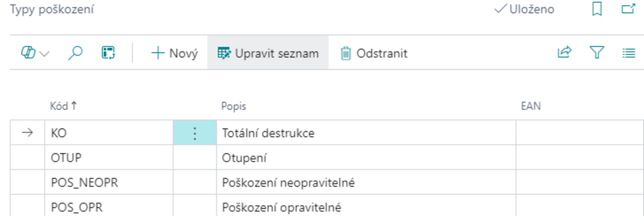Image resolution: width=644 pixels, height=216 pixels.
Task: Click the EAN cell of KO row
Action: [579, 134]
